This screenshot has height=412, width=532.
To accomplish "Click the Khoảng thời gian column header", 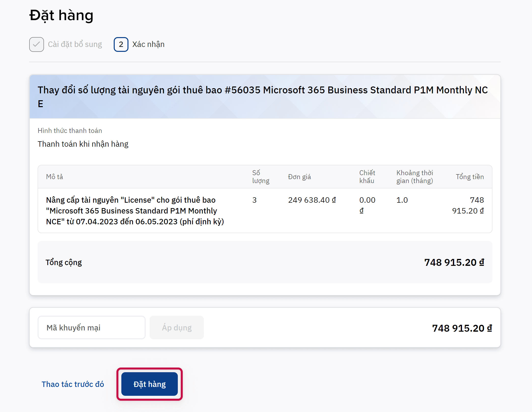I will coord(415,177).
